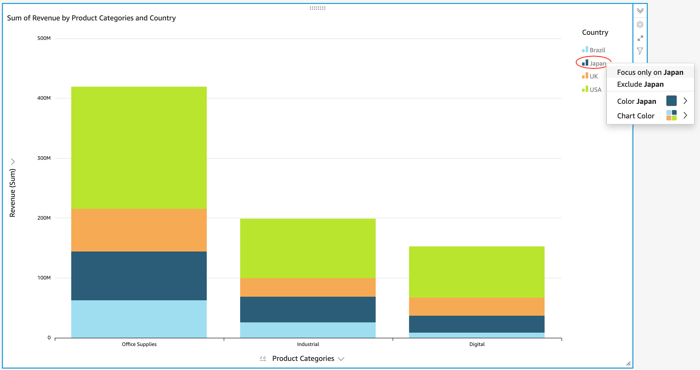Click the Brazil legend color icon
Image resolution: width=700 pixels, height=370 pixels.
tap(585, 49)
